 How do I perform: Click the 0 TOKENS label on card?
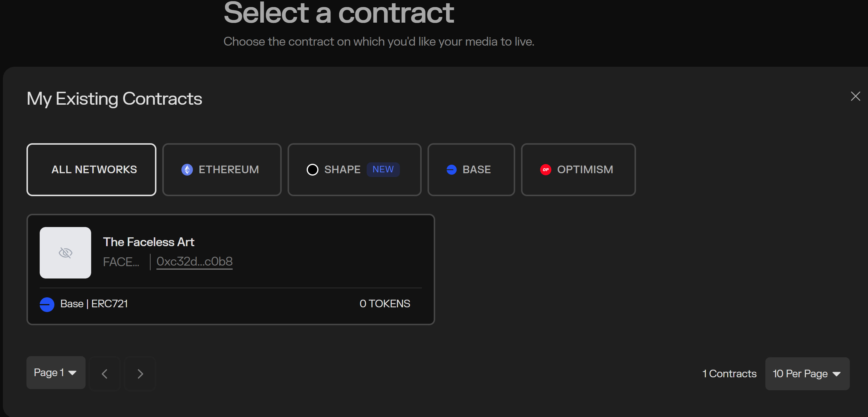pos(385,304)
